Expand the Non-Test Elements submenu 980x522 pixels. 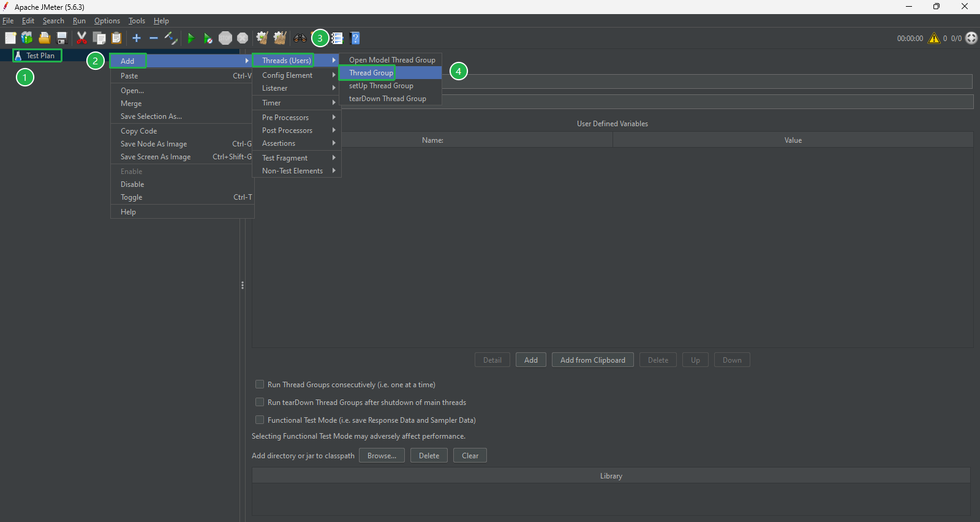pyautogui.click(x=296, y=170)
